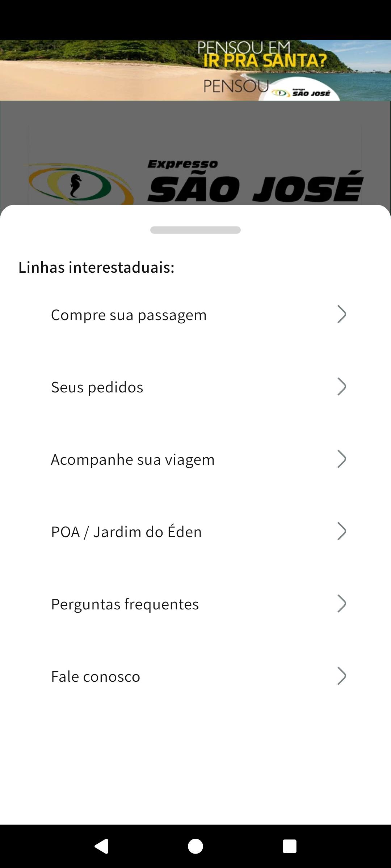
Task: Click chevron next to Compre sua passagem
Action: [341, 314]
